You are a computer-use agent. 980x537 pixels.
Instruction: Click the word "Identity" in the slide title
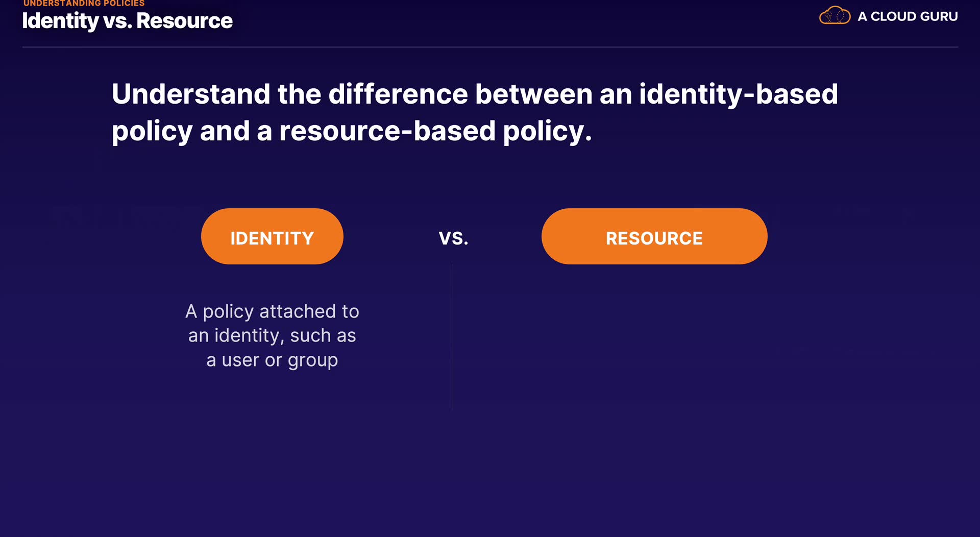(60, 21)
